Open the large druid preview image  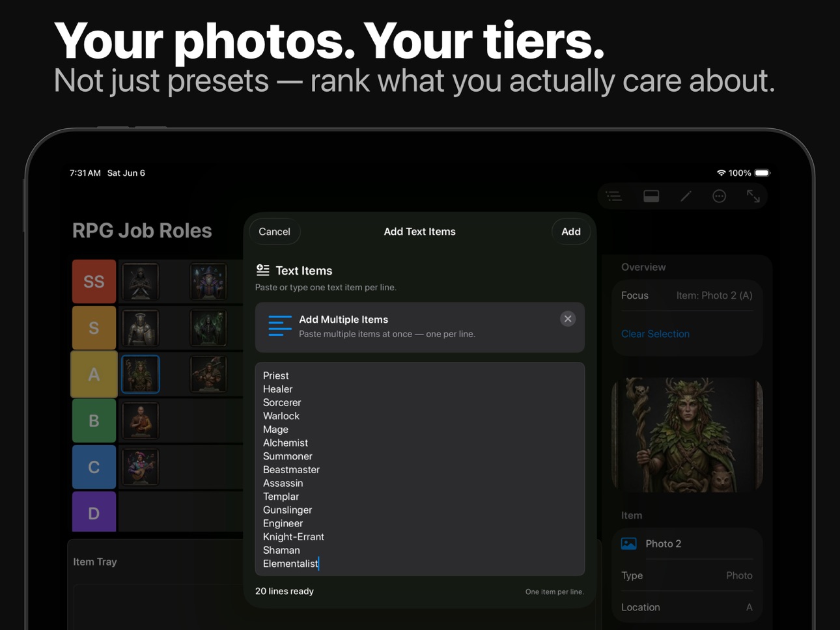[x=687, y=435]
